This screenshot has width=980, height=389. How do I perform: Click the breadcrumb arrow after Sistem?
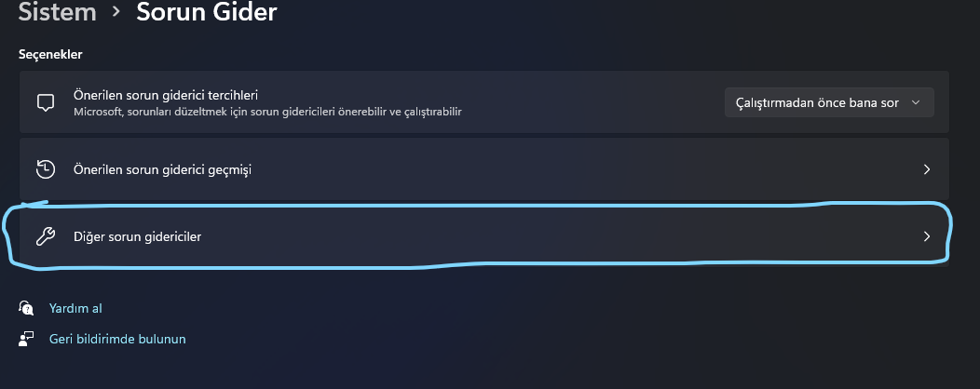[116, 13]
